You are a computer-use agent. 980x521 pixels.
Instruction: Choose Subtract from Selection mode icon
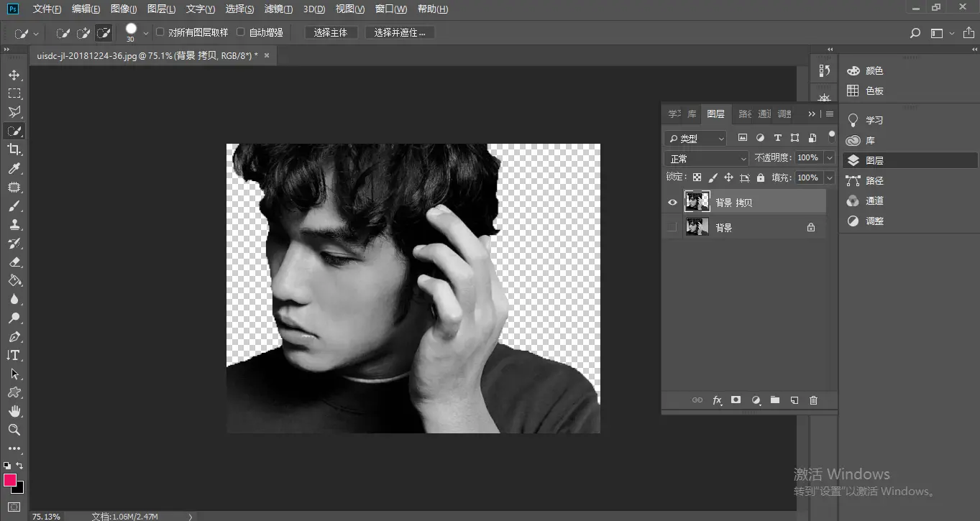[x=104, y=33]
